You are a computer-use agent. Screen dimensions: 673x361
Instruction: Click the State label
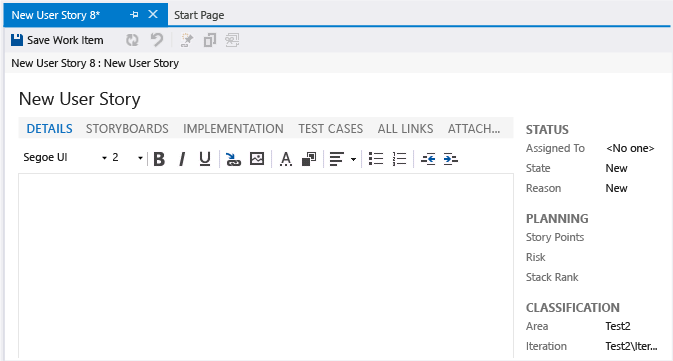[538, 168]
